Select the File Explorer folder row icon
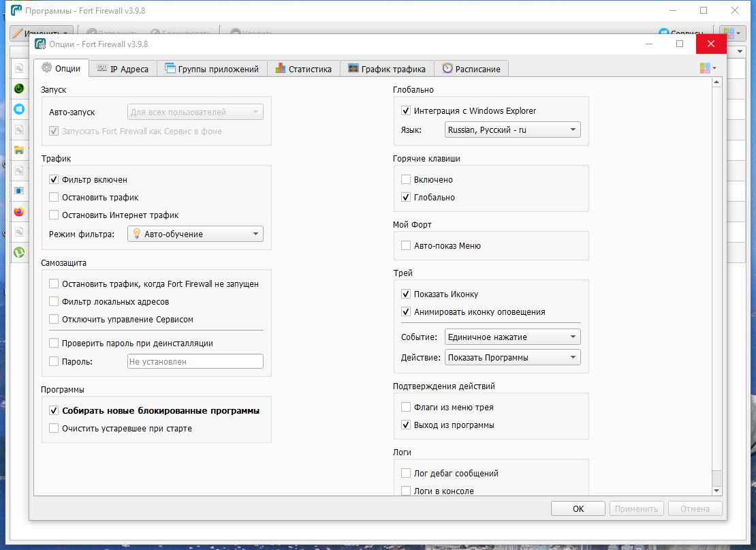The height and width of the screenshot is (550, 756). pos(19,150)
